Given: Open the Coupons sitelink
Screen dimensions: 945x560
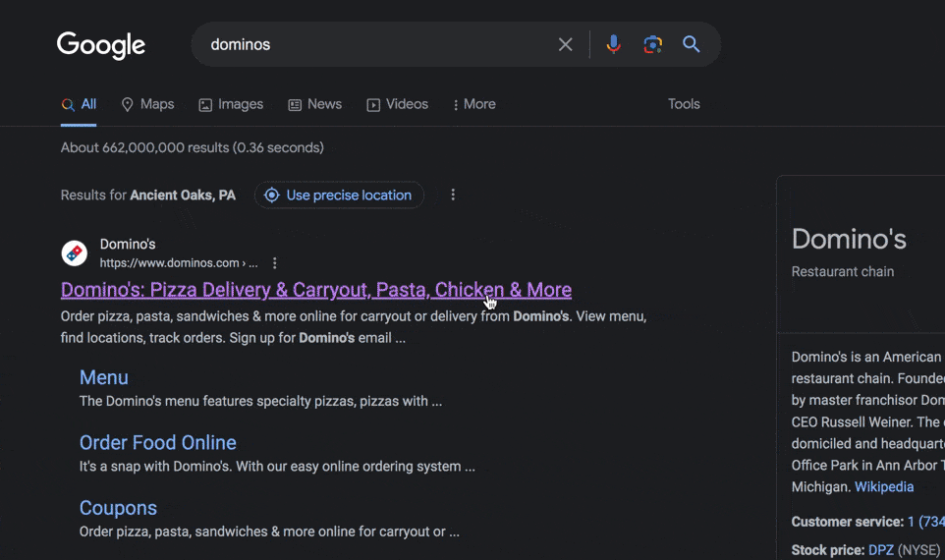Looking at the screenshot, I should click(x=118, y=508).
